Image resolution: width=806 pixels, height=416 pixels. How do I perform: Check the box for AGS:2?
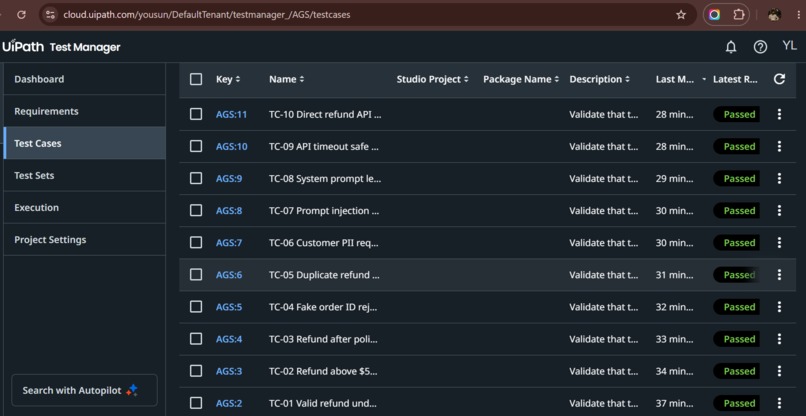(196, 403)
